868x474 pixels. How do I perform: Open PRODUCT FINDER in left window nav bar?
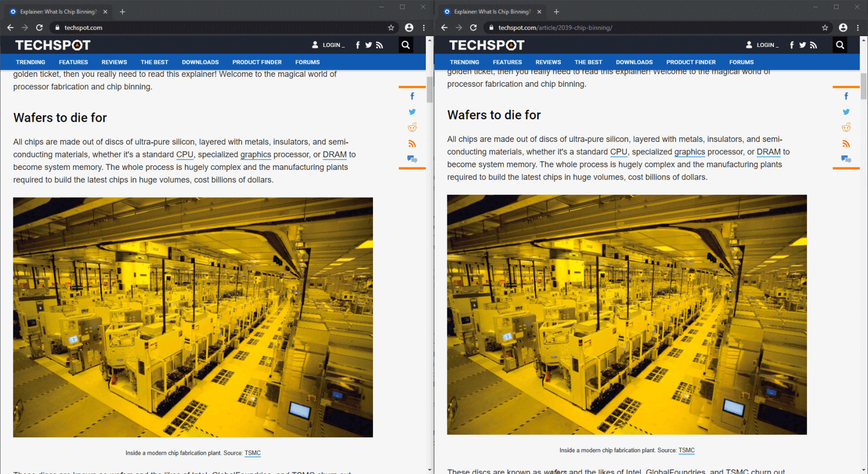(x=257, y=62)
